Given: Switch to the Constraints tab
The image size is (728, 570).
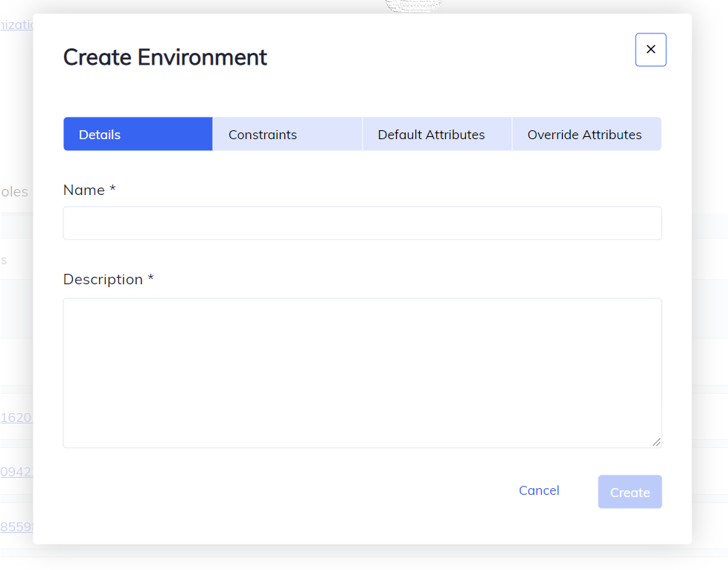Looking at the screenshot, I should pos(262,135).
